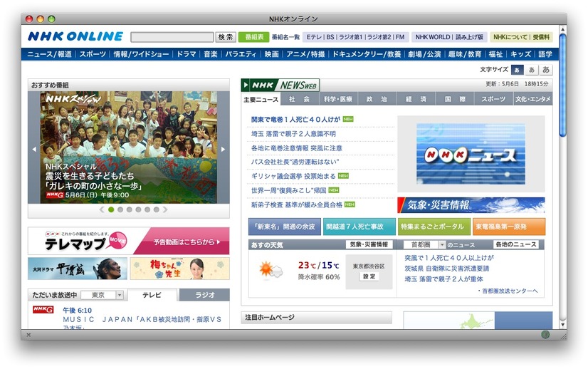Click the NHK ONLINE logo
Screen dimensions: 588x369
coord(75,36)
